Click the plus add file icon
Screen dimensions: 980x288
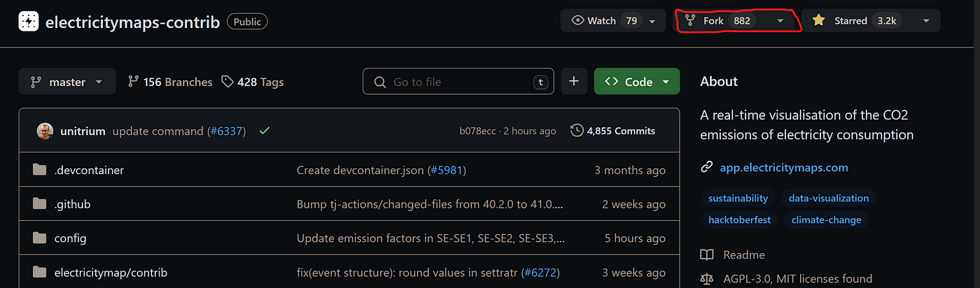(574, 82)
